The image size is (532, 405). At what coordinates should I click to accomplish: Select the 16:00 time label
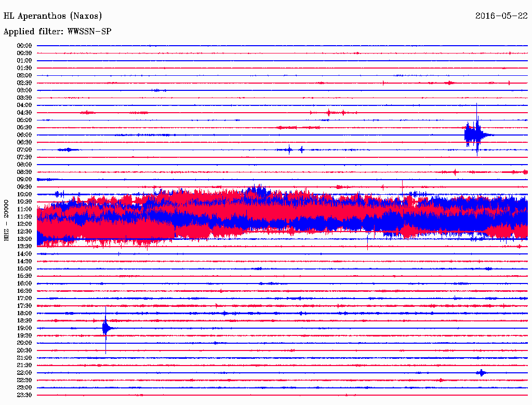[24, 283]
